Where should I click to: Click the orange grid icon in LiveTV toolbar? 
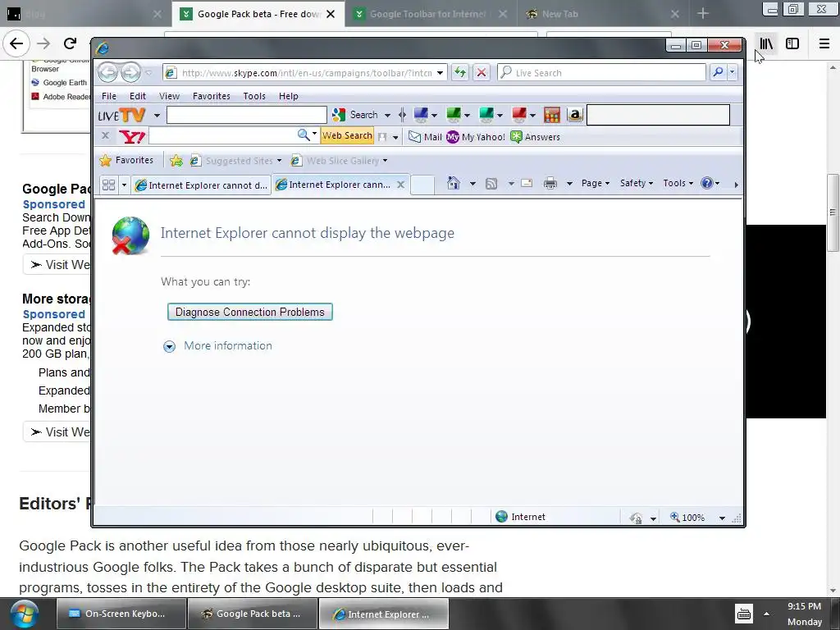tap(552, 115)
